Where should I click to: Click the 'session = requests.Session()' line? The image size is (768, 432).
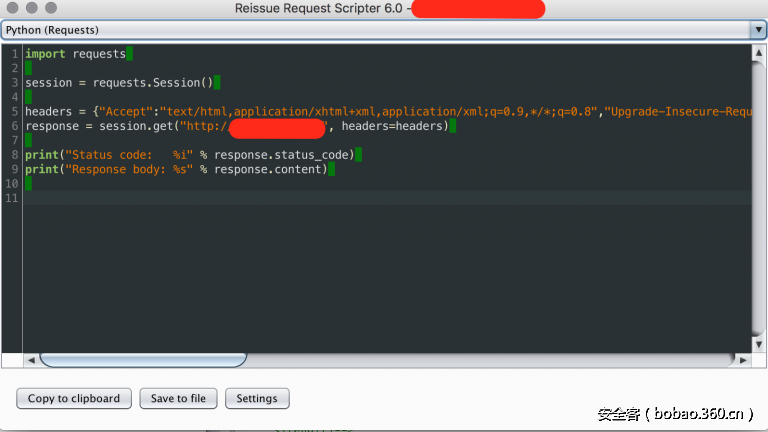point(119,83)
